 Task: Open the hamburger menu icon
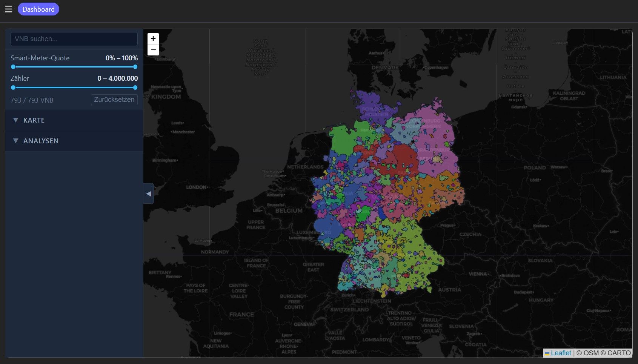coord(9,9)
